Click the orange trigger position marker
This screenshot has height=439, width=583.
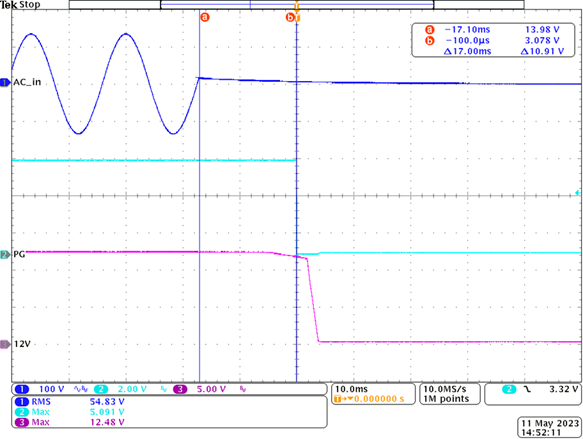click(297, 6)
